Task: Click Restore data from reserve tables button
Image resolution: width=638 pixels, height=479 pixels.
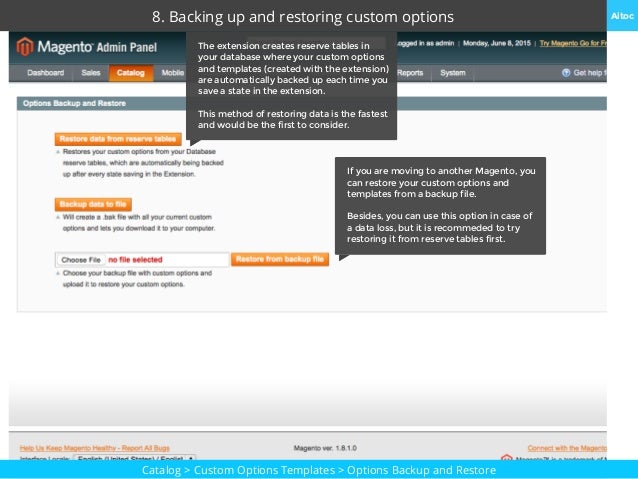Action: point(118,139)
